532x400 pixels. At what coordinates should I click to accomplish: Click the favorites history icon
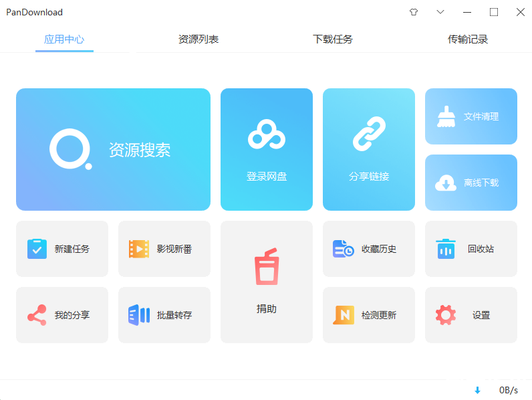[344, 249]
